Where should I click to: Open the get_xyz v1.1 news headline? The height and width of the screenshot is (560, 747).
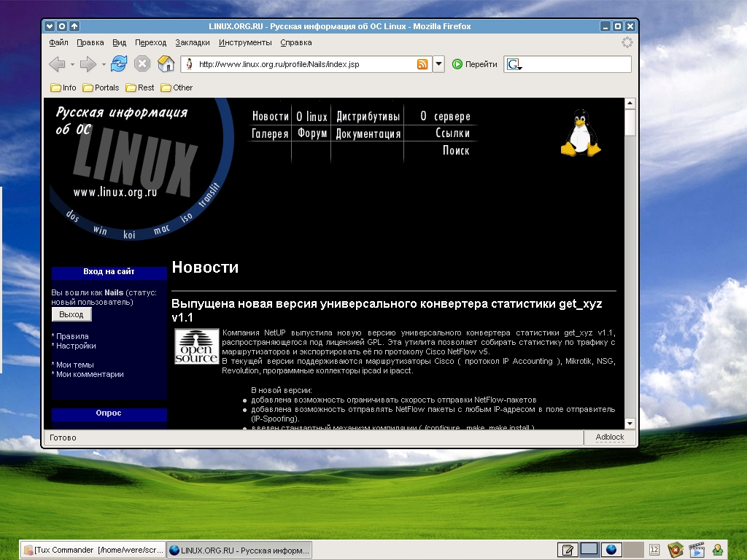[x=387, y=311]
